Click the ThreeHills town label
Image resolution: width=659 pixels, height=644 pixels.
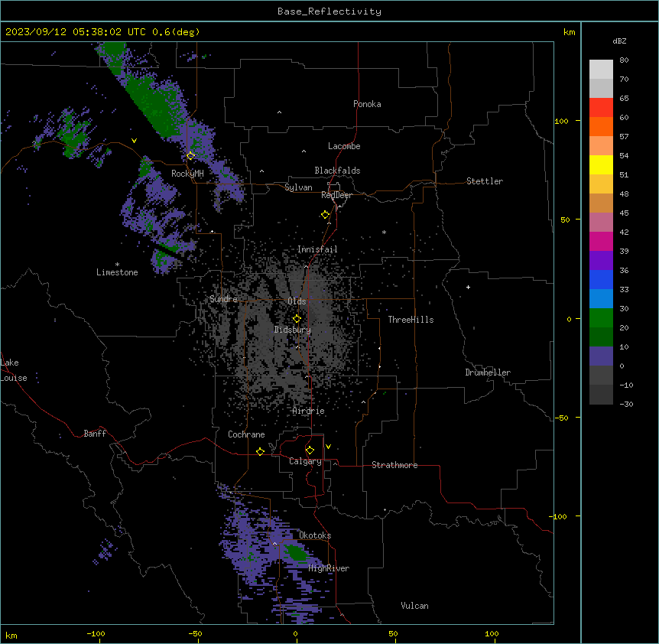pos(411,320)
